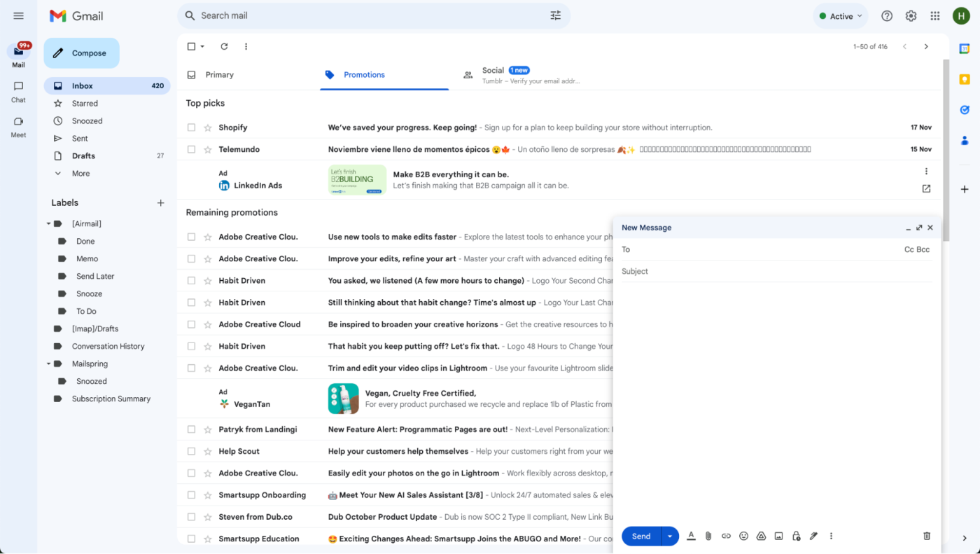Star the Smartsupp Onboarding email

(207, 495)
